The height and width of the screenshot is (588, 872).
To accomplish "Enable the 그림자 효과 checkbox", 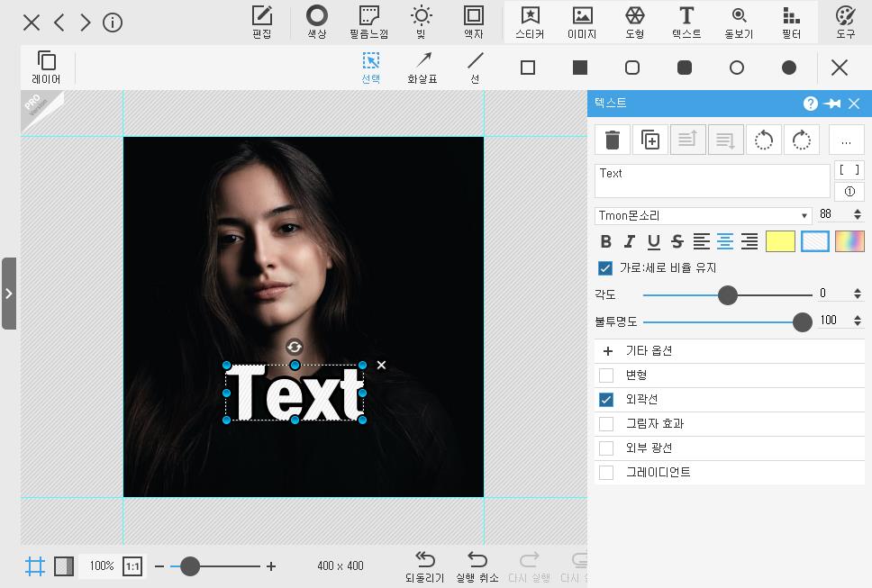I will coord(606,424).
